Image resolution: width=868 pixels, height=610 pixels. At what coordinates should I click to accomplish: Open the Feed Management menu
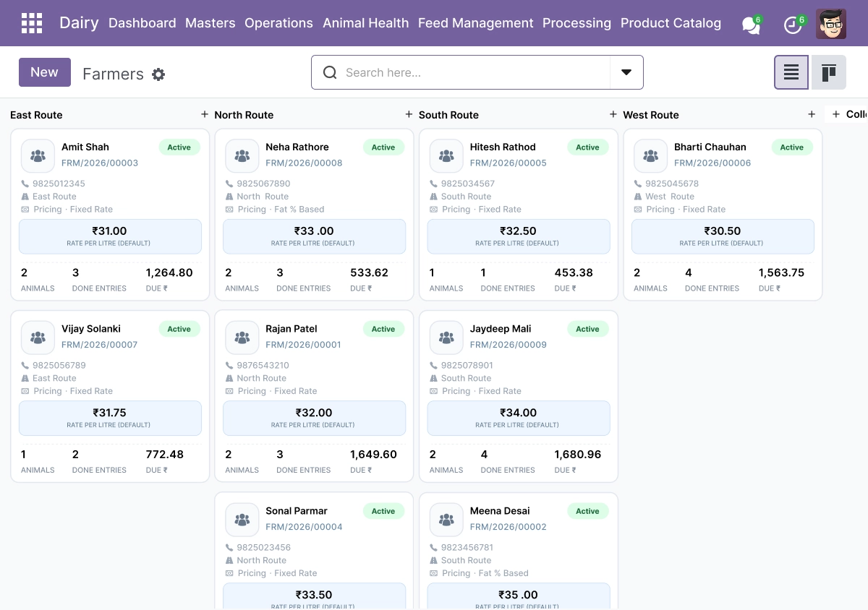click(x=476, y=23)
